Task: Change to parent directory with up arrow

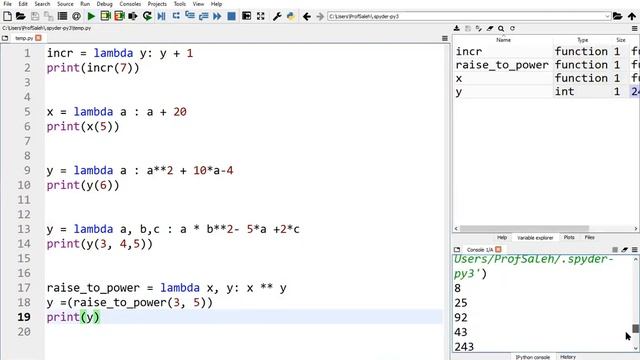Action: 632,16
